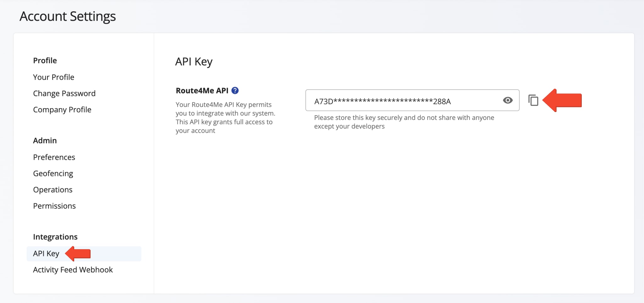Viewport: 644px width, 303px height.
Task: Click the Profile group heading
Action: (x=45, y=60)
